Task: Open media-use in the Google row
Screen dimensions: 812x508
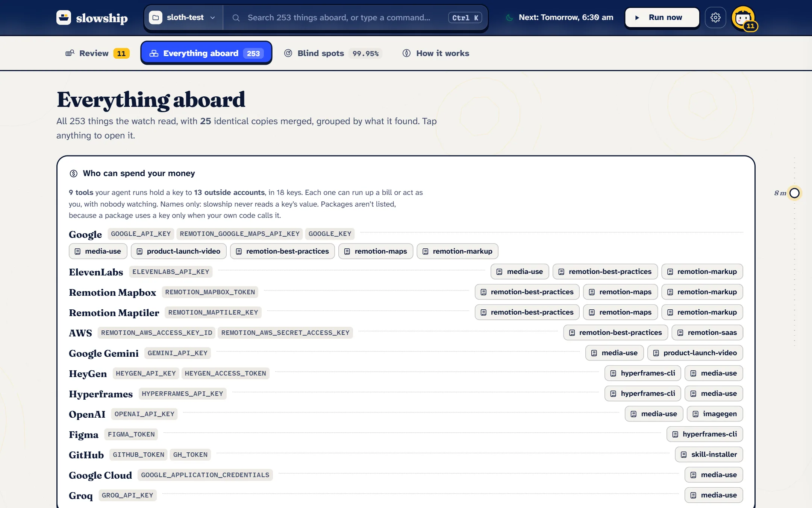Action: (98, 251)
